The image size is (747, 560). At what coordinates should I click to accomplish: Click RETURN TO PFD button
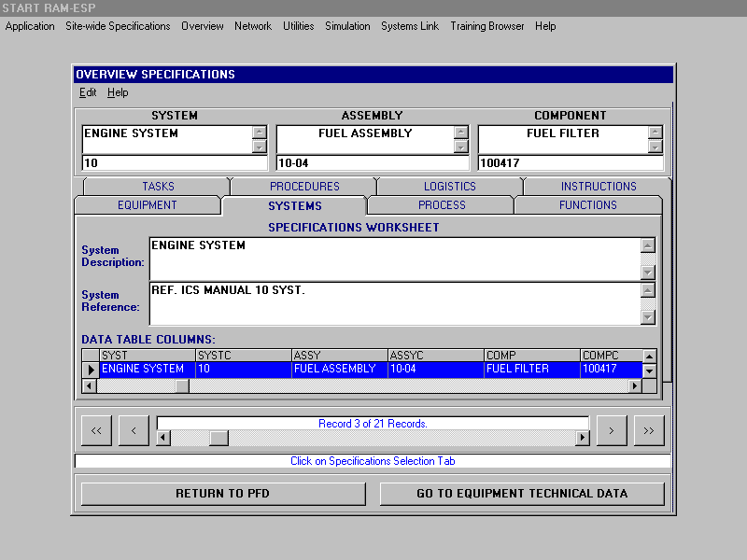pyautogui.click(x=223, y=494)
